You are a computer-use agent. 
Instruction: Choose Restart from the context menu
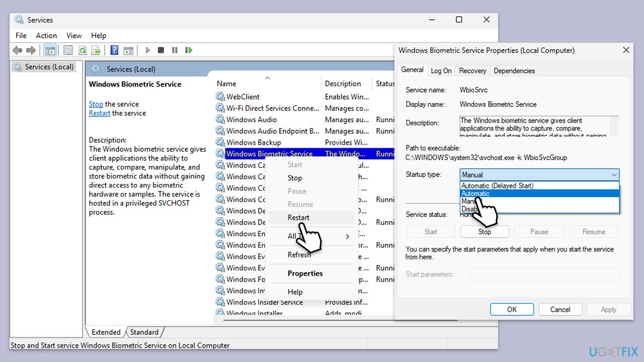[298, 217]
